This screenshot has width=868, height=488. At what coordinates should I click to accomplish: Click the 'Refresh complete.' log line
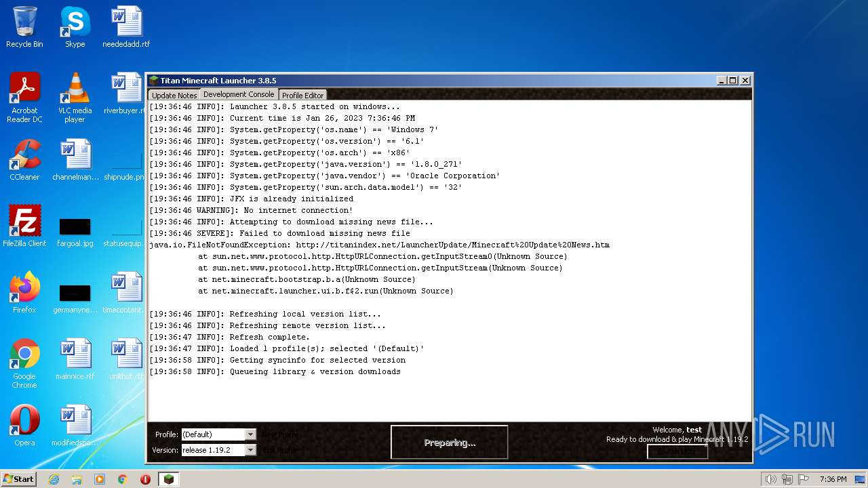pos(229,337)
